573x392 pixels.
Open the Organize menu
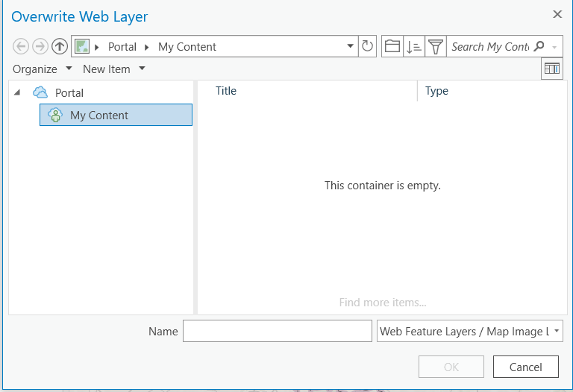[43, 69]
